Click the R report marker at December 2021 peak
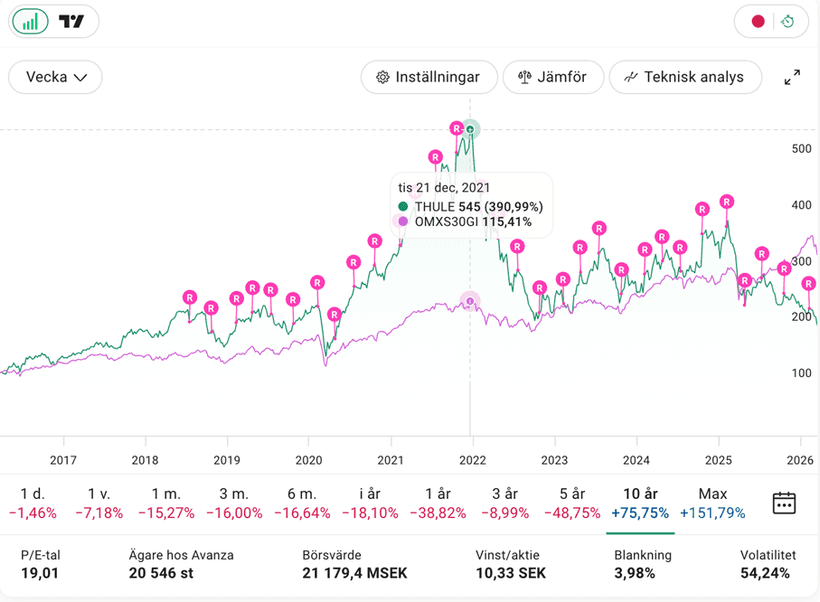This screenshot has width=820, height=602. (x=456, y=128)
